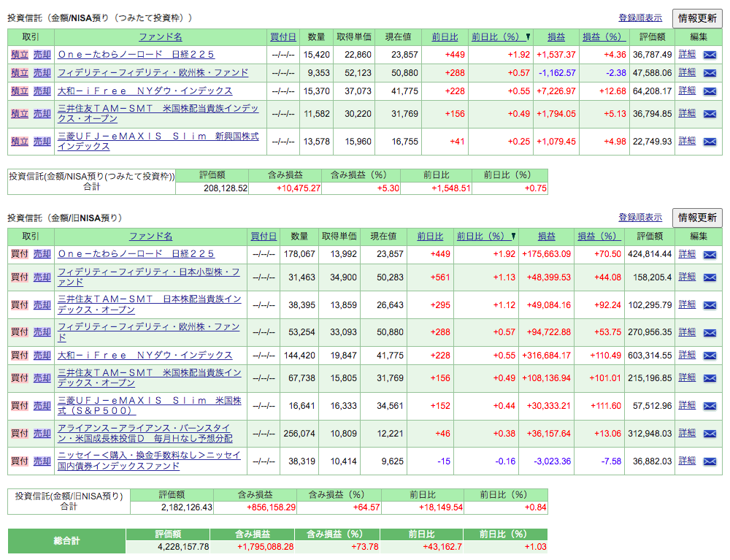Screen dimensions: 730x560
Task: Select 総合計 評価額 value 4,228,157.78
Action: 183,547
